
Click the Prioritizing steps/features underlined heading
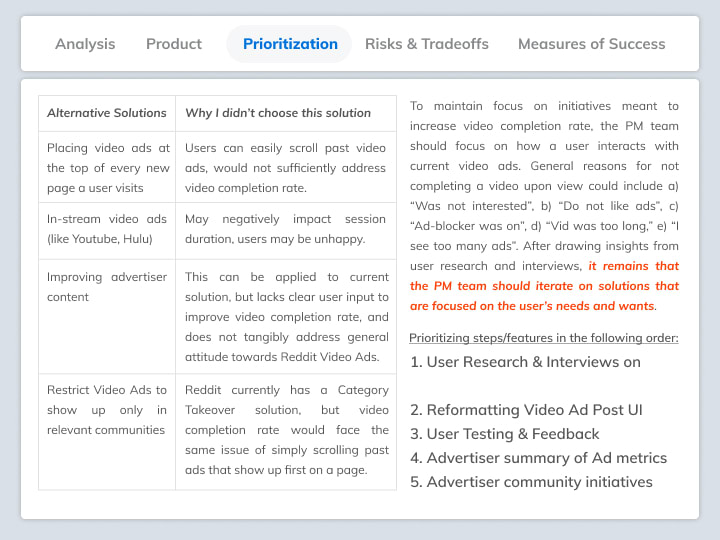(544, 338)
